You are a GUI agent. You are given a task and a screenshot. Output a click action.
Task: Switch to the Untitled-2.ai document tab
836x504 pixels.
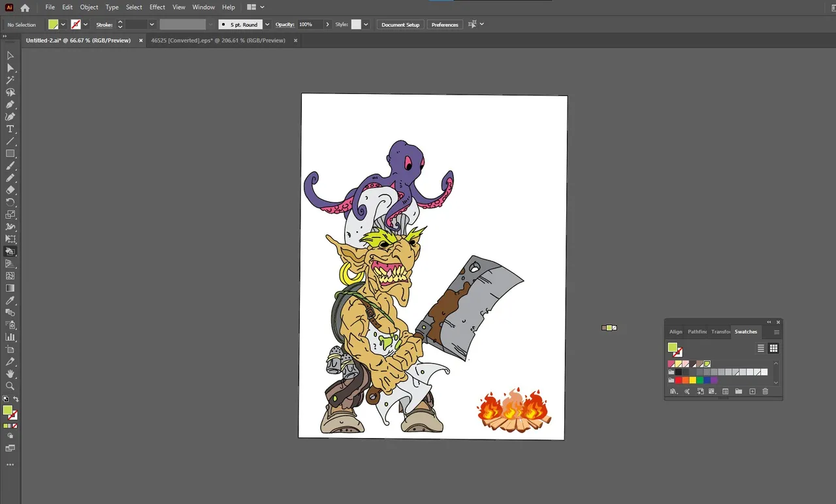click(78, 40)
